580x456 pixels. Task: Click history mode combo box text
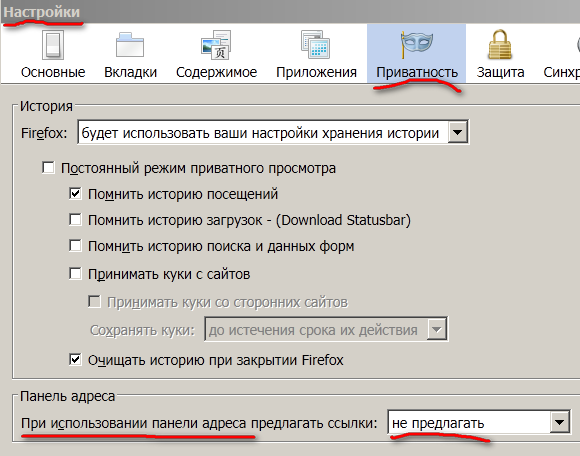(x=260, y=132)
